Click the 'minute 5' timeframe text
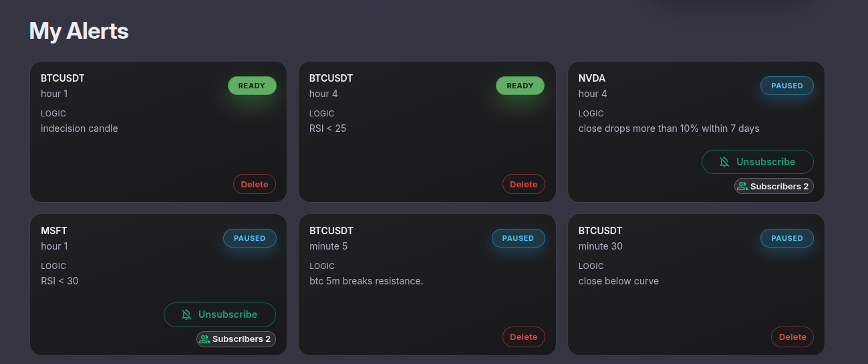868x364 pixels. [x=329, y=246]
